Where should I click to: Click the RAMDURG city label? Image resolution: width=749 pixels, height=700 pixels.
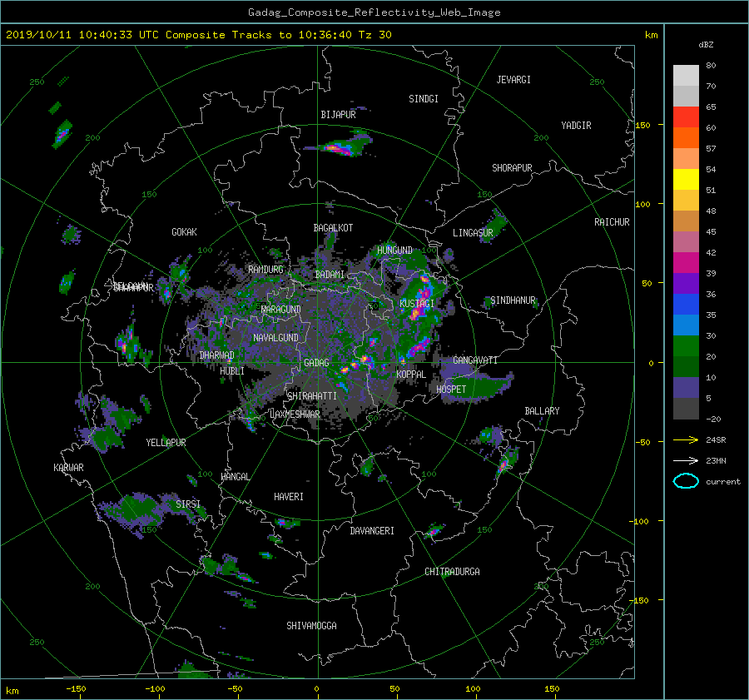265,270
